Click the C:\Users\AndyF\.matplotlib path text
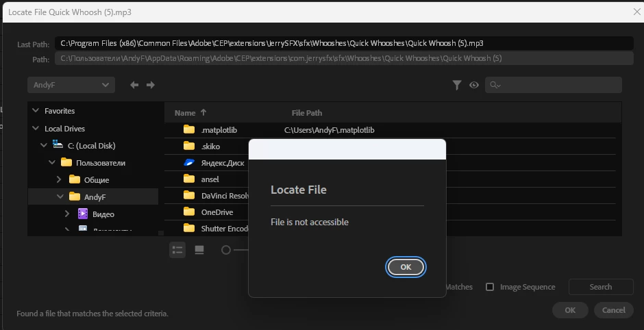 point(330,130)
